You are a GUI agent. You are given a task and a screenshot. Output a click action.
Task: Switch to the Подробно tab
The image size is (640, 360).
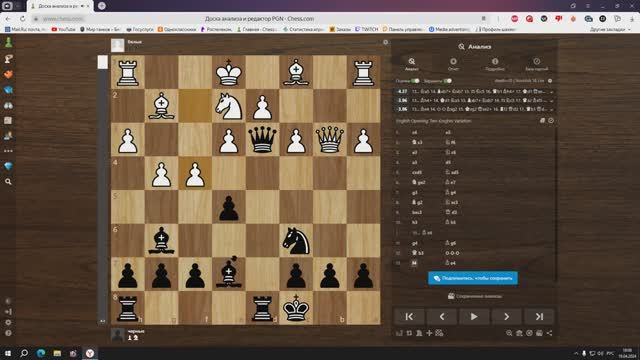(495, 64)
